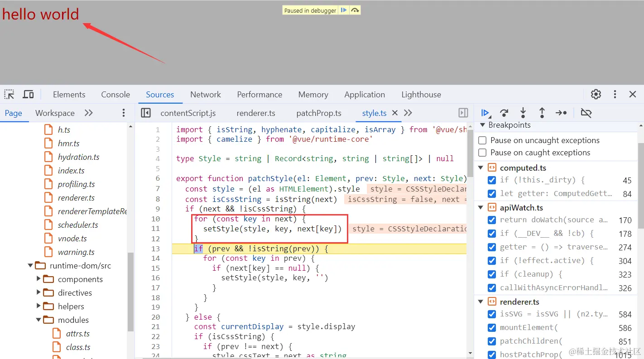
Task: Open h.ts in file tree
Action: (64, 130)
